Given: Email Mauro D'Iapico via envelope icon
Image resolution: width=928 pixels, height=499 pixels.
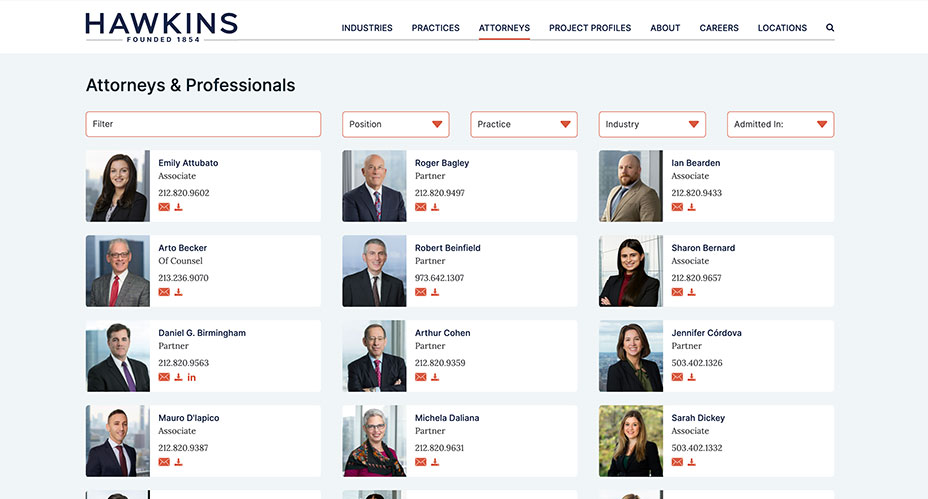Looking at the screenshot, I should (164, 462).
